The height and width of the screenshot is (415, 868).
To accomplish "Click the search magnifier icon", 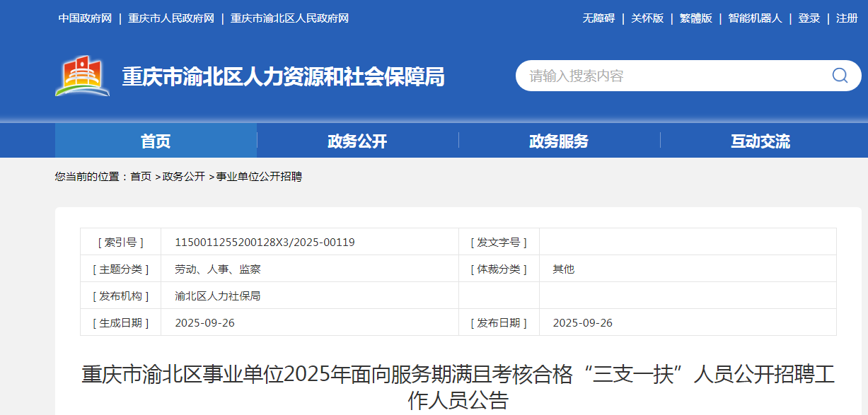I will 839,76.
